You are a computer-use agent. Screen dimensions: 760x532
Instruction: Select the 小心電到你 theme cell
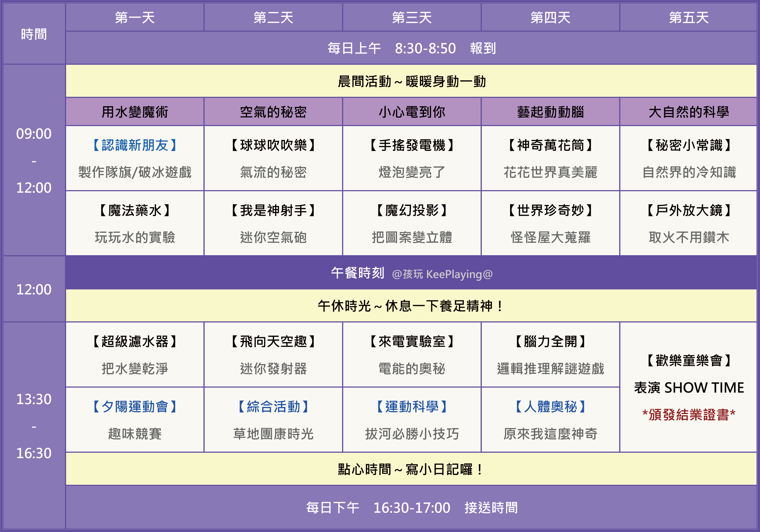coord(412,112)
